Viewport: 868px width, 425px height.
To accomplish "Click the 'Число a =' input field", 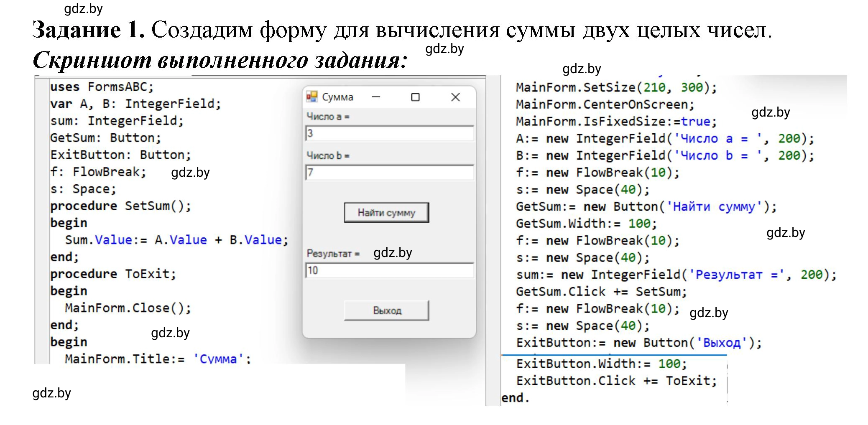I will [390, 133].
